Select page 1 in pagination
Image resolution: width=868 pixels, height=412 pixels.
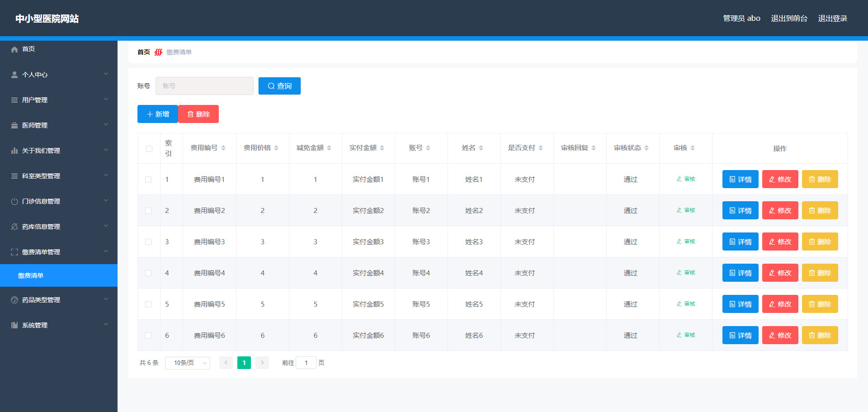[244, 363]
